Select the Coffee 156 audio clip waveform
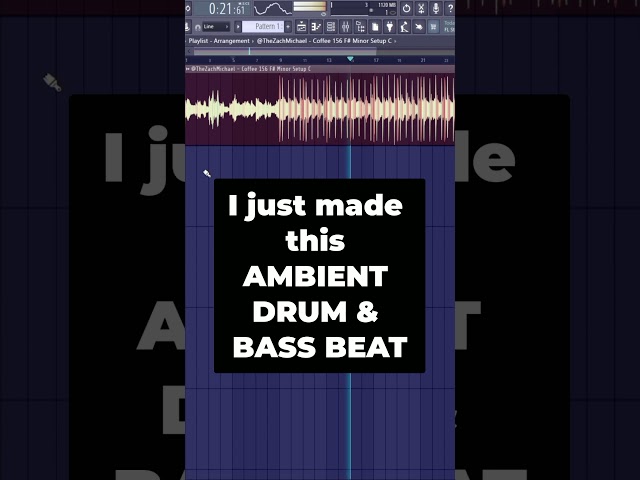The height and width of the screenshot is (480, 640). 320,109
